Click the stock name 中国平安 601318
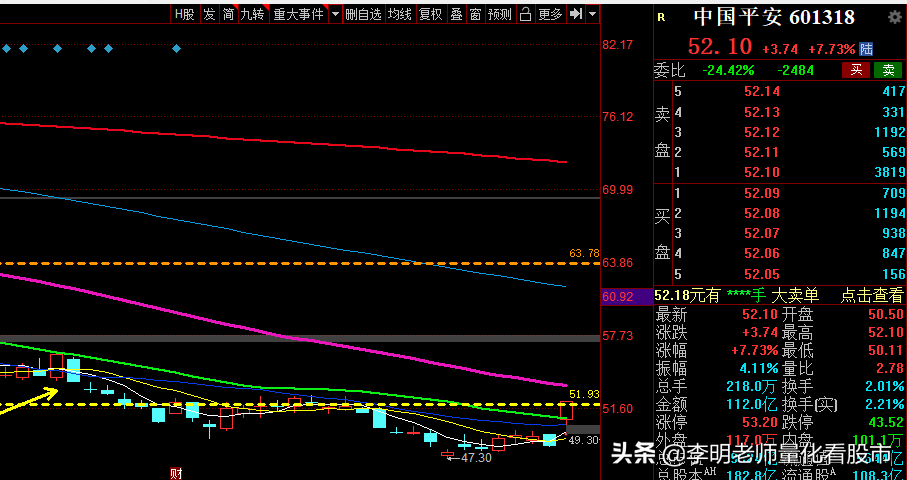This screenshot has width=907, height=480. click(774, 17)
